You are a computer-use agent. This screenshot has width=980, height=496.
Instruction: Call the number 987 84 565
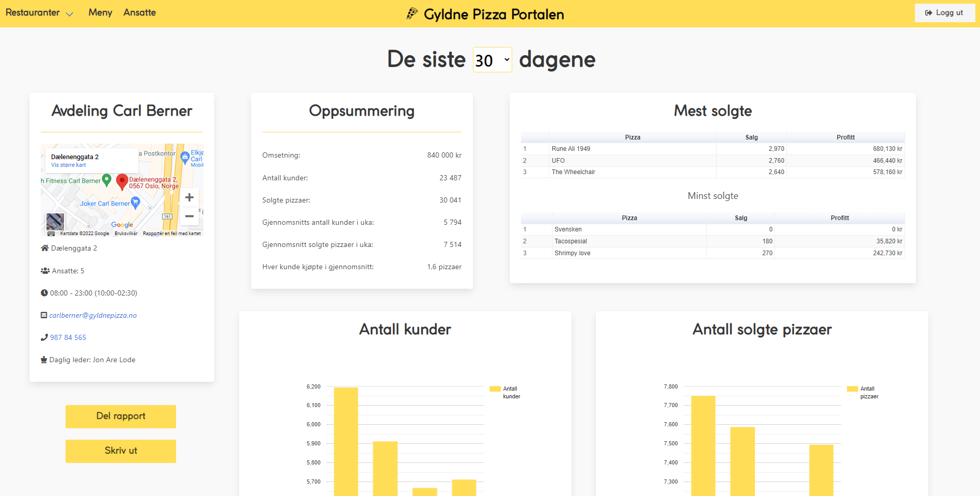68,337
